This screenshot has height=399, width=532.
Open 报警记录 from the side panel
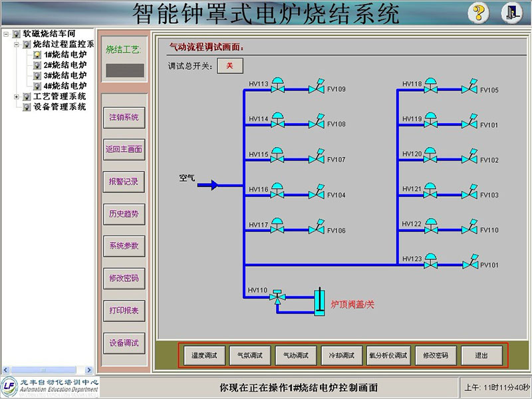(x=123, y=182)
